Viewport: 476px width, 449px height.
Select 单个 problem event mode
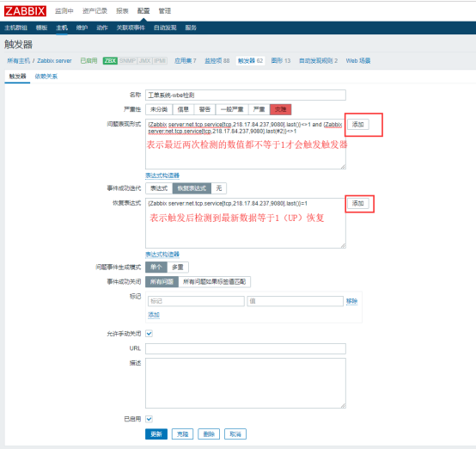156,268
